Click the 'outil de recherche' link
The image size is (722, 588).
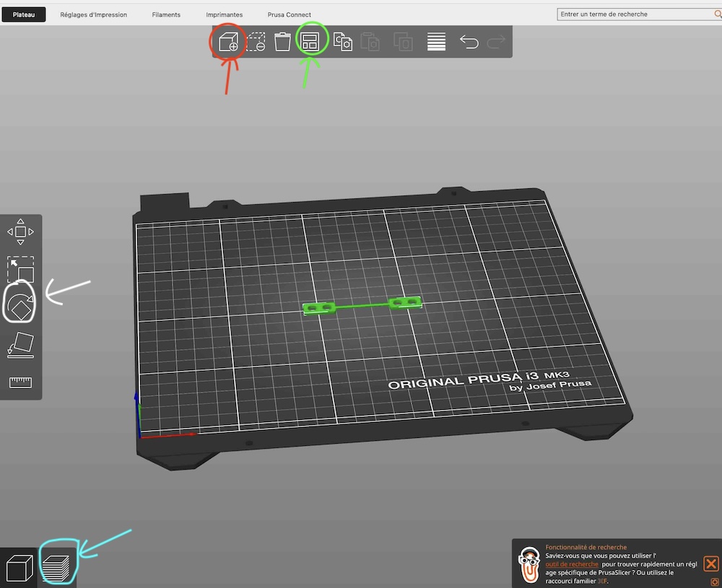click(571, 564)
